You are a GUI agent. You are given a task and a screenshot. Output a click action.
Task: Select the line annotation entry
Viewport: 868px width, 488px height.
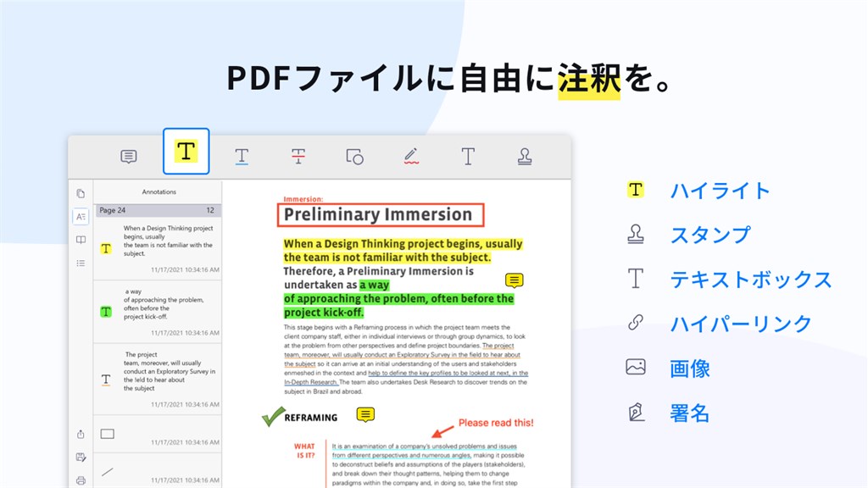(158, 472)
